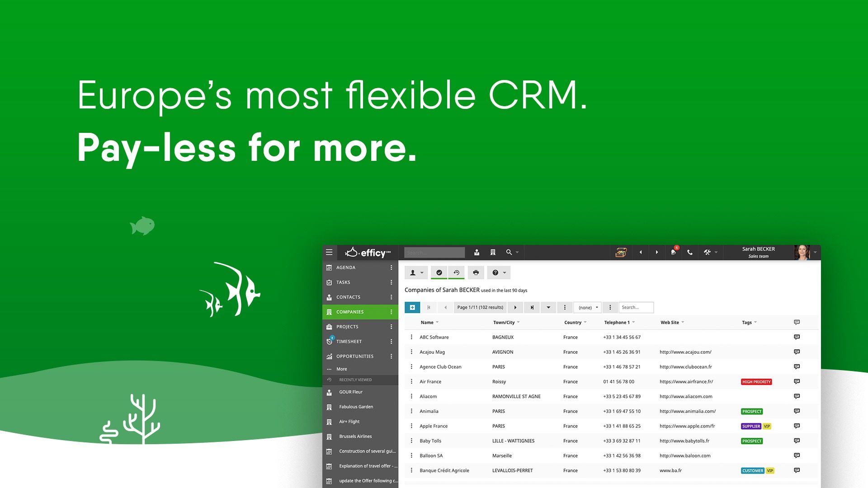868x488 pixels.
Task: Jump to last page of results
Action: click(532, 307)
